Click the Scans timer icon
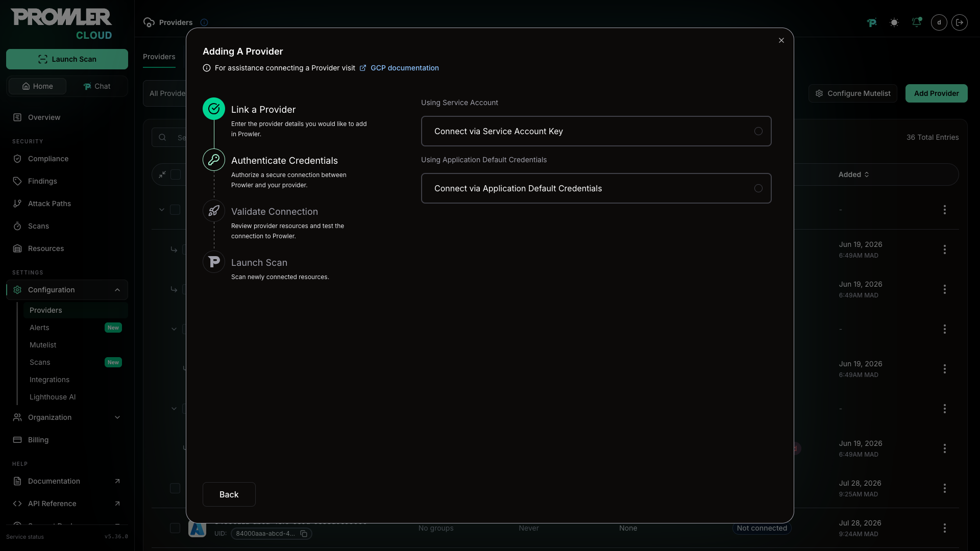The width and height of the screenshot is (980, 551). pyautogui.click(x=17, y=226)
